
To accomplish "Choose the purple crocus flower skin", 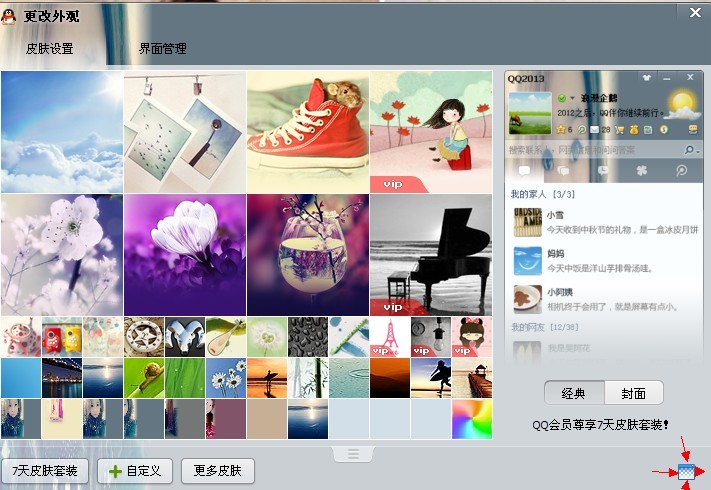I will pyautogui.click(x=185, y=255).
